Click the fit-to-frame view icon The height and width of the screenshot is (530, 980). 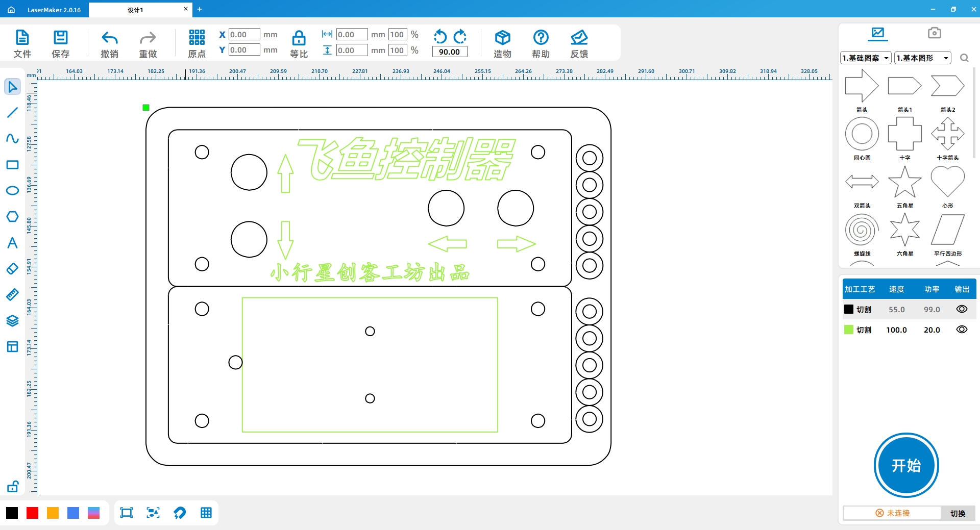coord(127,513)
